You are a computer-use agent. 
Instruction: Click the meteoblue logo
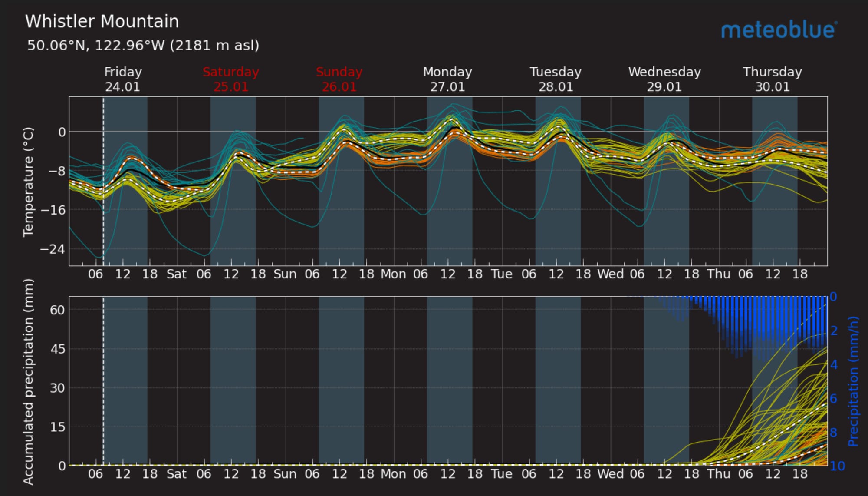(779, 30)
